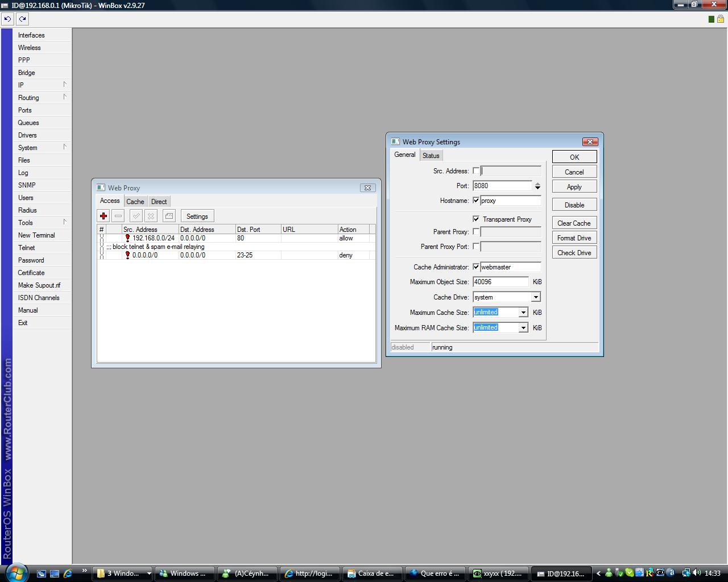728x582 pixels.
Task: Open the Windows Start orb
Action: tap(15, 572)
